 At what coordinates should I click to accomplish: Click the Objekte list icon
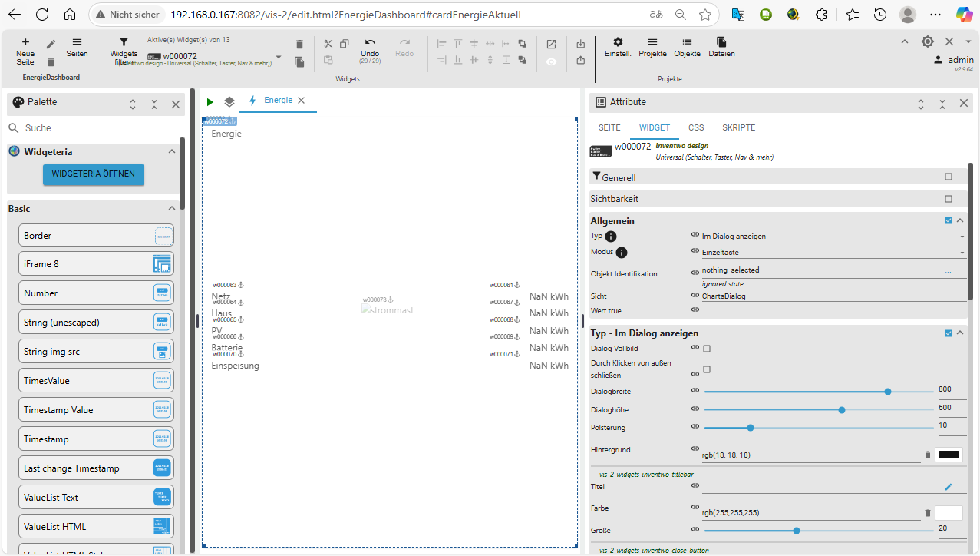687,42
